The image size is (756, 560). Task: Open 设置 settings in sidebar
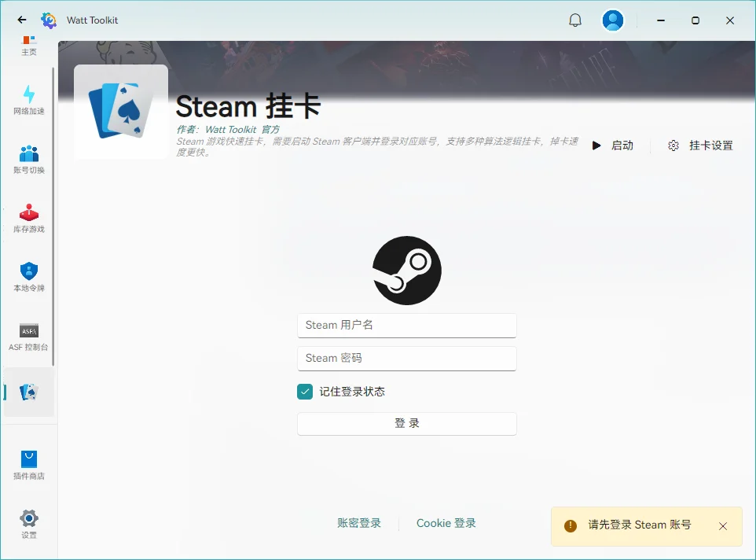click(x=29, y=525)
